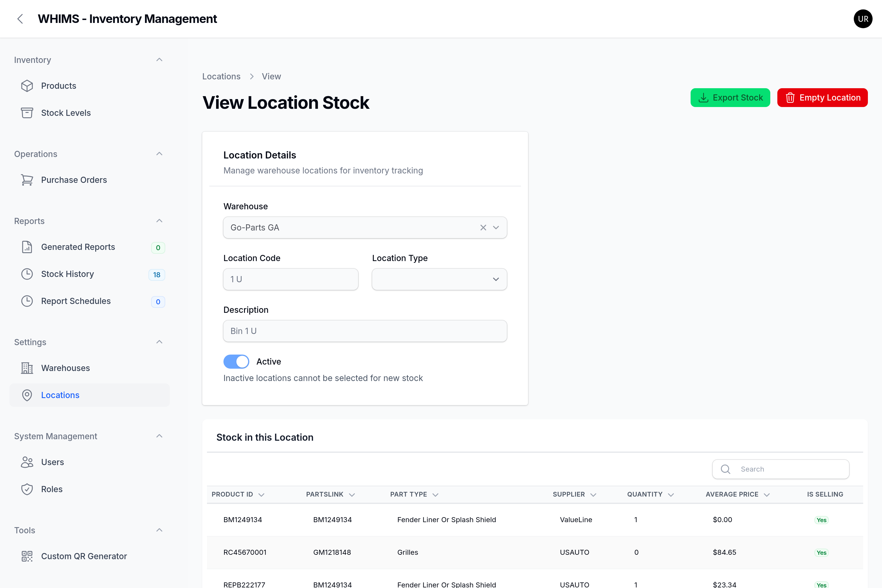Open the Roles management page
The width and height of the screenshot is (882, 588).
pos(90,490)
